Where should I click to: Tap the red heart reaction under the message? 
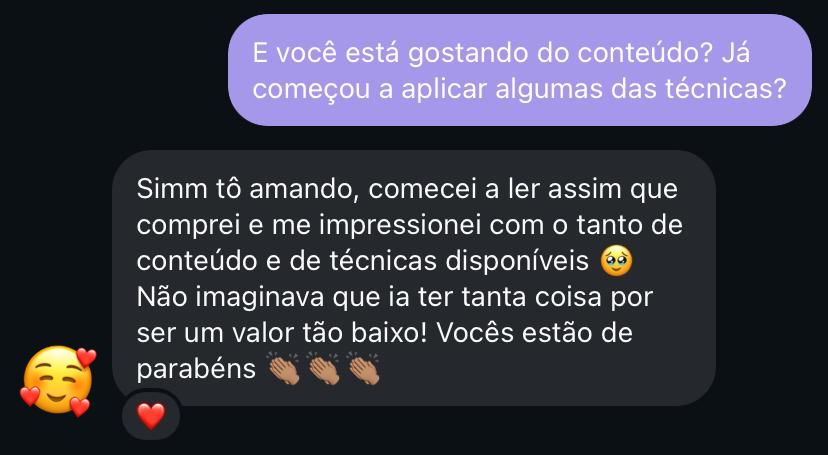[x=151, y=416]
